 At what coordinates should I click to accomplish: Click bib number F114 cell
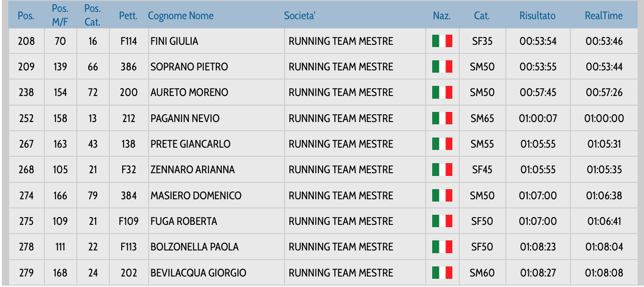pyautogui.click(x=129, y=41)
